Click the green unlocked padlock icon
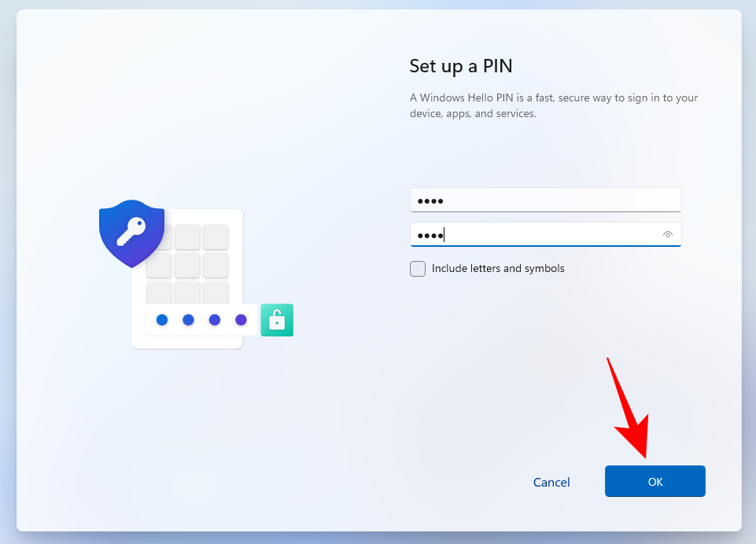This screenshot has width=756, height=544. click(277, 320)
